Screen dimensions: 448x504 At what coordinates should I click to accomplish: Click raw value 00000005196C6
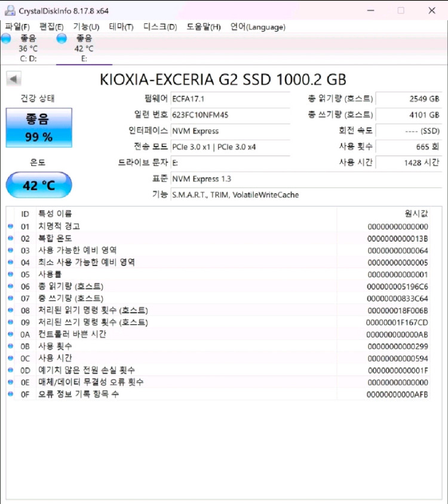click(x=398, y=286)
